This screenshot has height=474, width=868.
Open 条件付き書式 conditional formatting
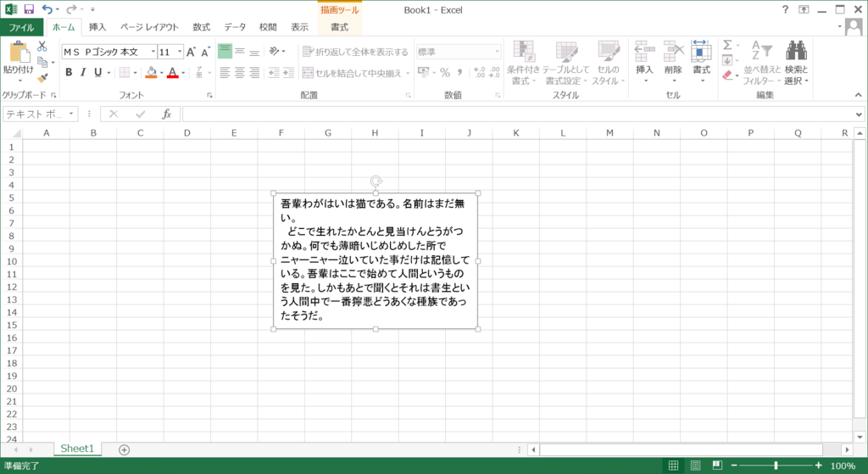click(x=523, y=63)
